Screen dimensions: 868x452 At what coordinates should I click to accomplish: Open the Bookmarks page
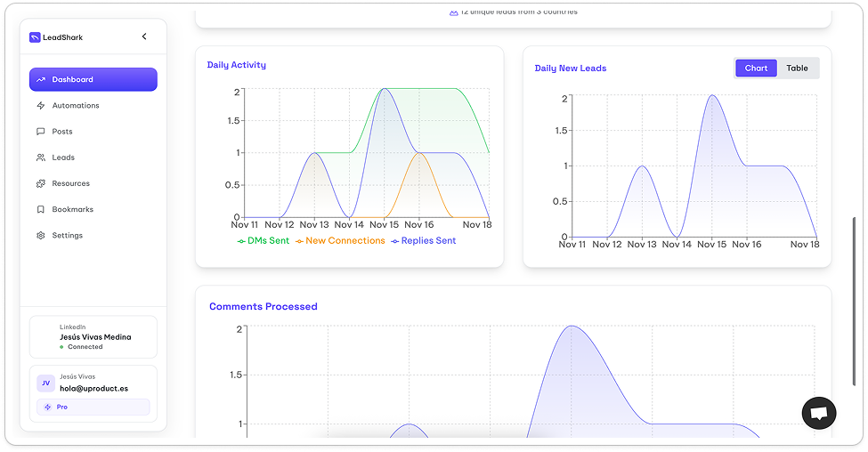[x=93, y=210]
